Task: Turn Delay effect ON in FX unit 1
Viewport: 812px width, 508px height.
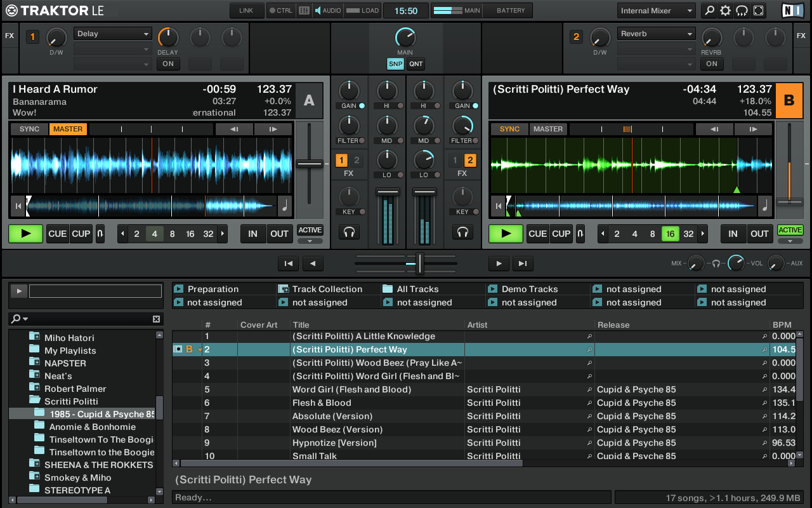Action: coord(168,63)
